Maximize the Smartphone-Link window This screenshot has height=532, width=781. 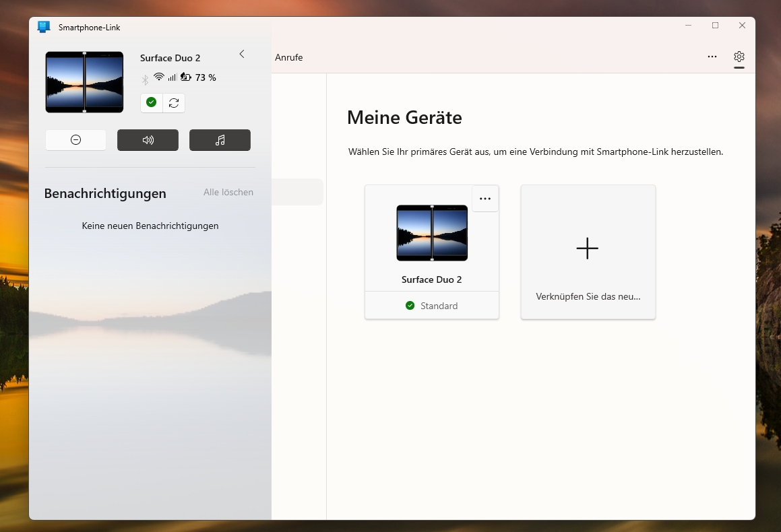(x=715, y=26)
